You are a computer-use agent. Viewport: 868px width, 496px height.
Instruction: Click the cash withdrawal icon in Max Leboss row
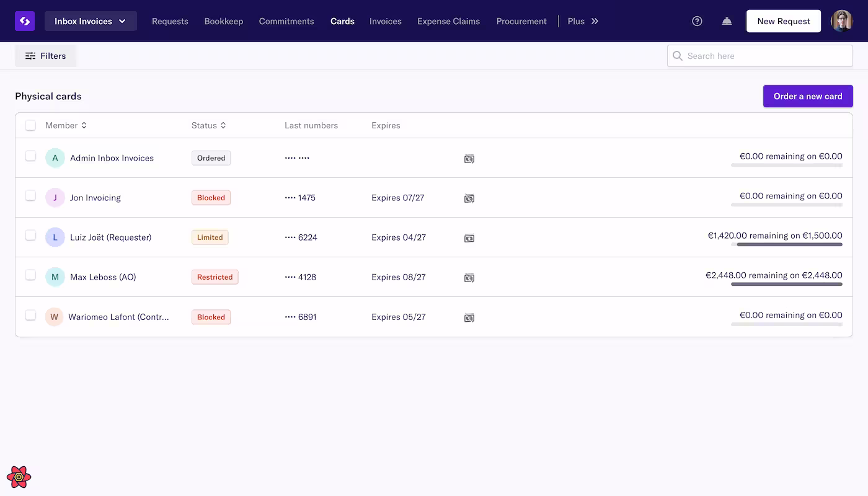point(469,278)
